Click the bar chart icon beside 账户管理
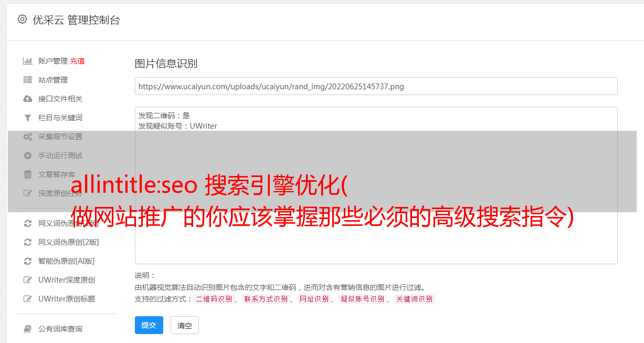 (28, 61)
